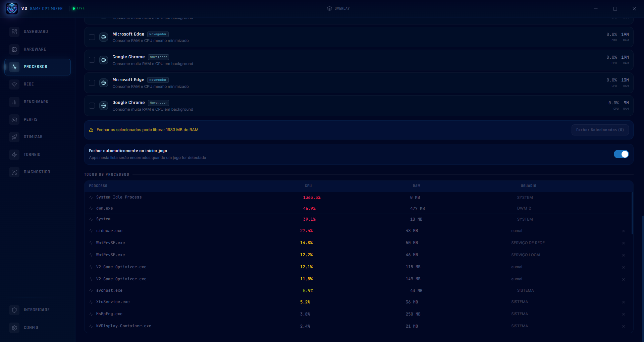This screenshot has width=644, height=342.
Task: Sort by the RAM column header
Action: click(417, 186)
